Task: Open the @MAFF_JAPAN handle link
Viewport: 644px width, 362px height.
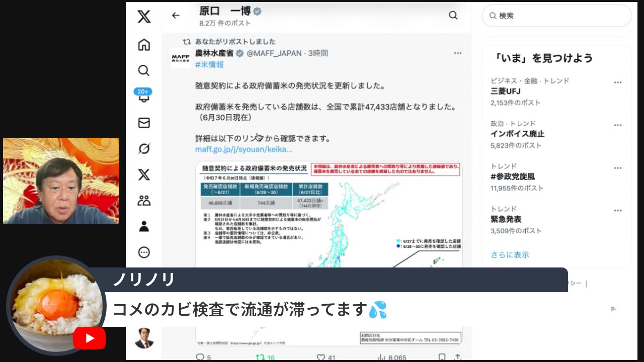Action: point(274,53)
